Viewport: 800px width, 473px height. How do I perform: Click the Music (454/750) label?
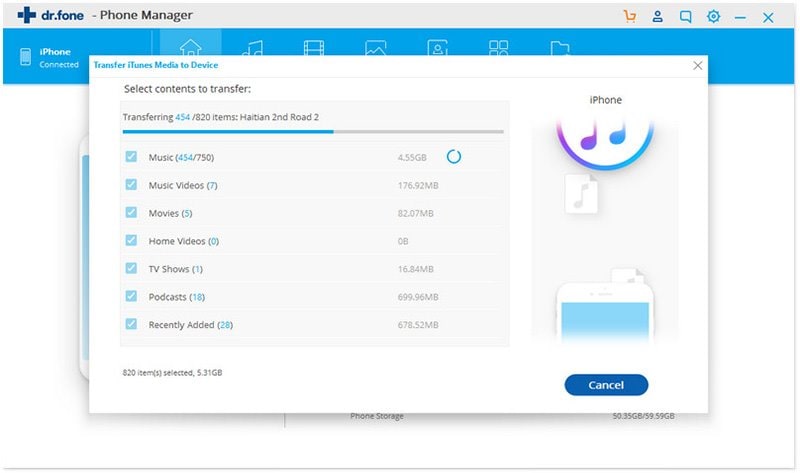181,158
